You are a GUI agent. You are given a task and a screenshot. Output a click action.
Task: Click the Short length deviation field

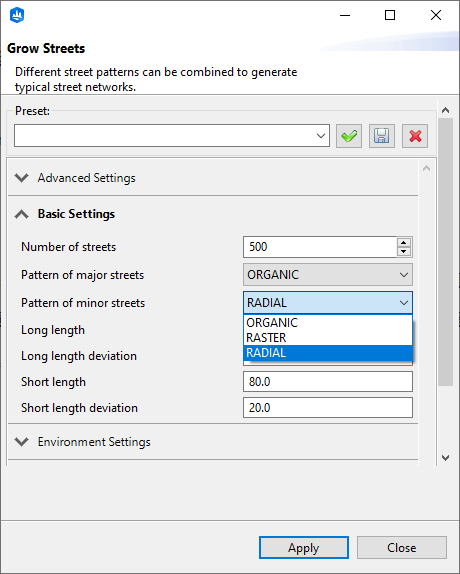328,407
